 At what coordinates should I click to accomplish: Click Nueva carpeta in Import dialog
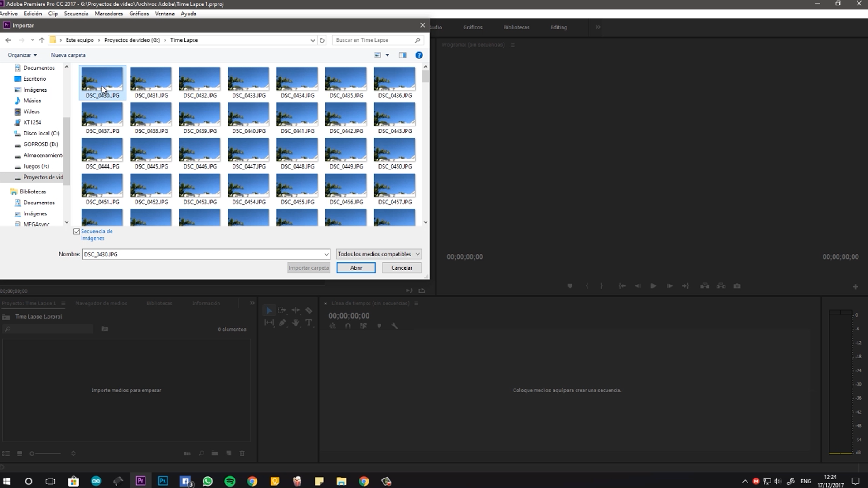[x=68, y=55]
